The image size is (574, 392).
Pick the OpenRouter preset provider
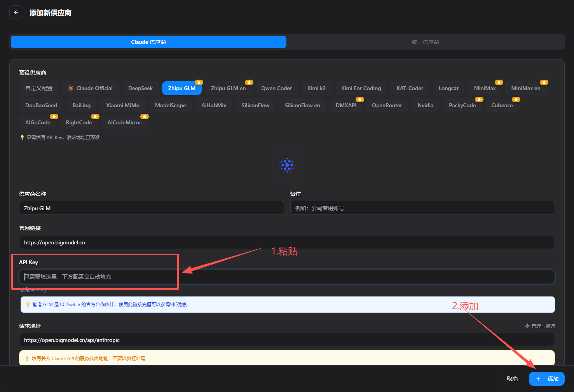(387, 105)
